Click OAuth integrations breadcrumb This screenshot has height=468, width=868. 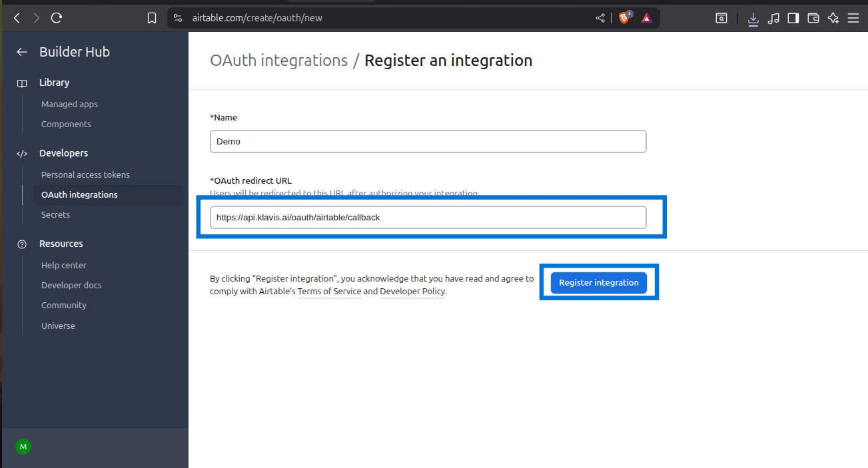pyautogui.click(x=278, y=61)
